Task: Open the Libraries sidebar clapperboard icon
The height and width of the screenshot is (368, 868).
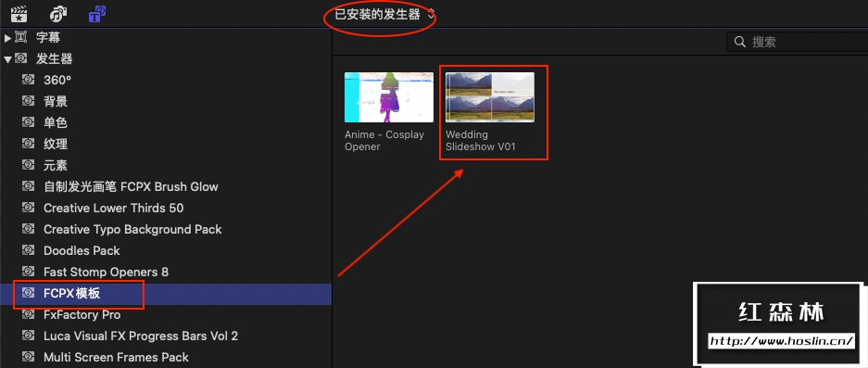Action: pyautogui.click(x=19, y=14)
